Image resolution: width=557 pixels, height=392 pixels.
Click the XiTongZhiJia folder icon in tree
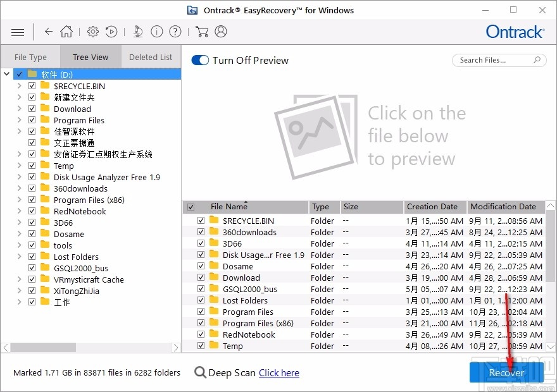tap(45, 290)
